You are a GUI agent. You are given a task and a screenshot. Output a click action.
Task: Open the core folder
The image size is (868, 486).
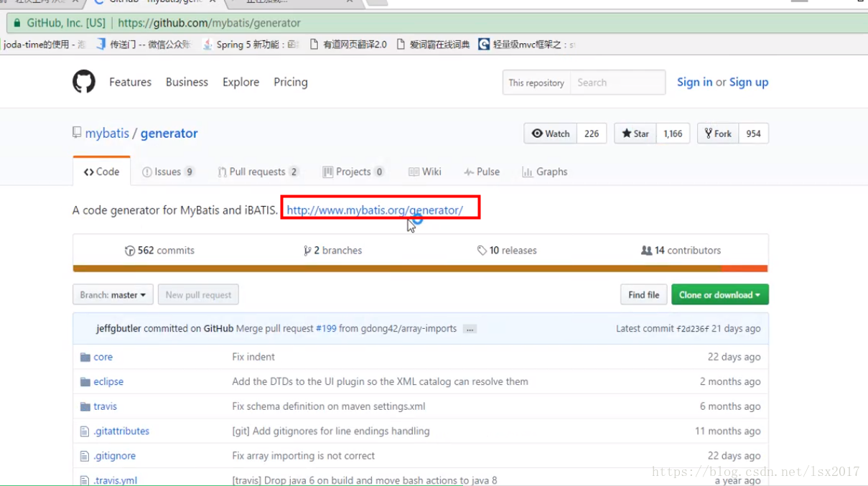click(103, 357)
